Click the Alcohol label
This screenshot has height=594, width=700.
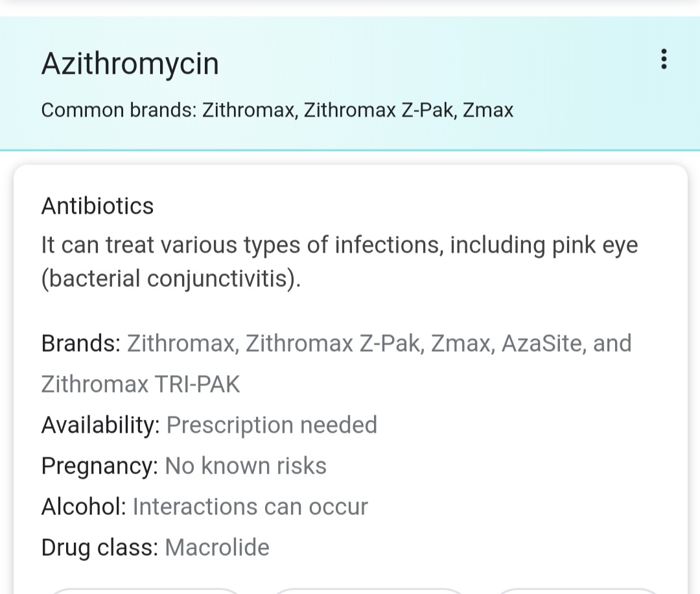(83, 507)
